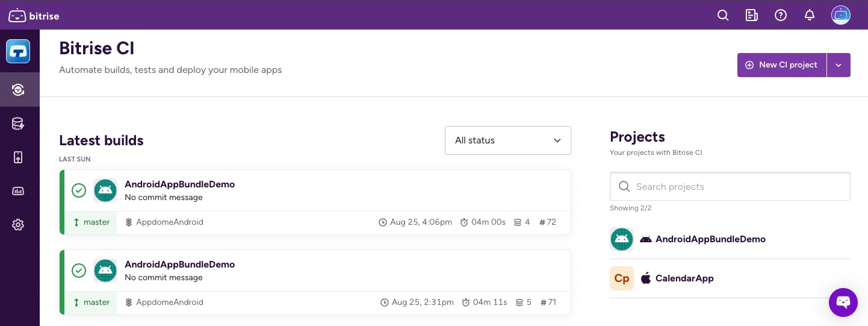The height and width of the screenshot is (326, 868).
Task: Click the New CI project button
Action: (781, 65)
